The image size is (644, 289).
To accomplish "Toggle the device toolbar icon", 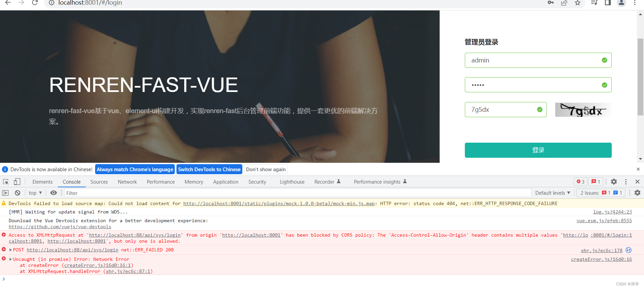I will (17, 182).
